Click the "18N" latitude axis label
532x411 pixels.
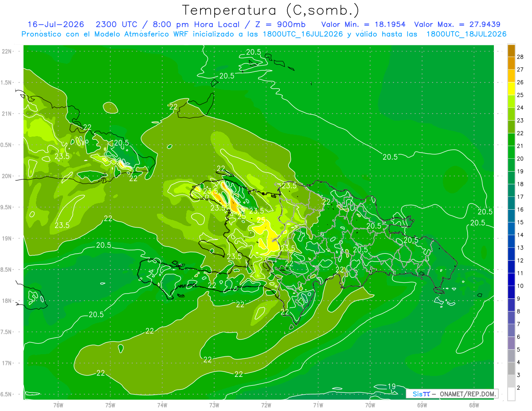(x=8, y=301)
